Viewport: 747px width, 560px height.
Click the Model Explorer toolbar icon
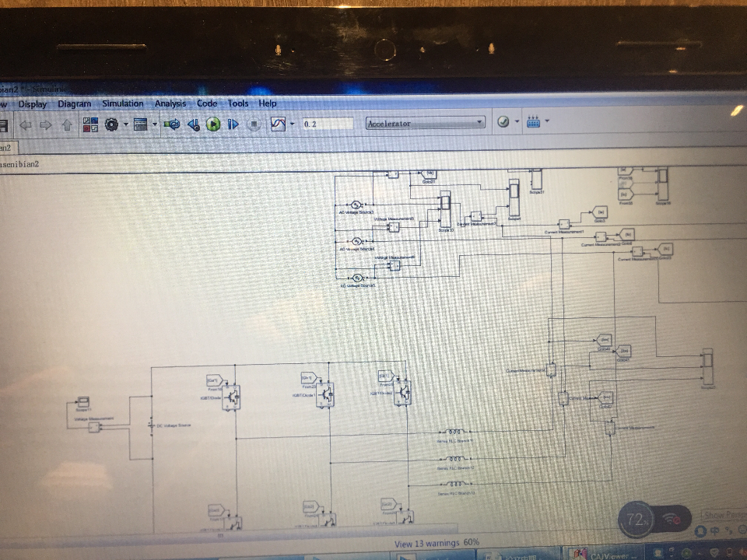(141, 124)
